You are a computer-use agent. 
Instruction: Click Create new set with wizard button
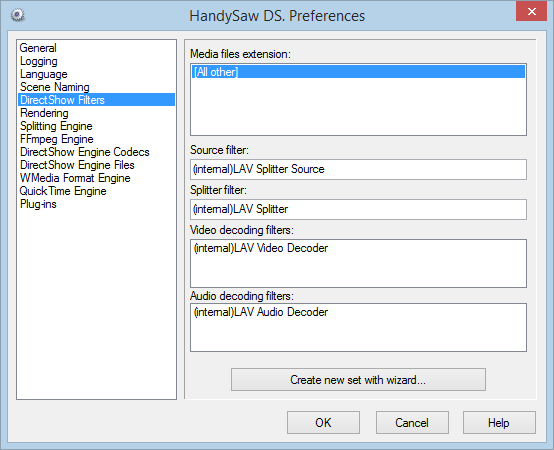358,380
